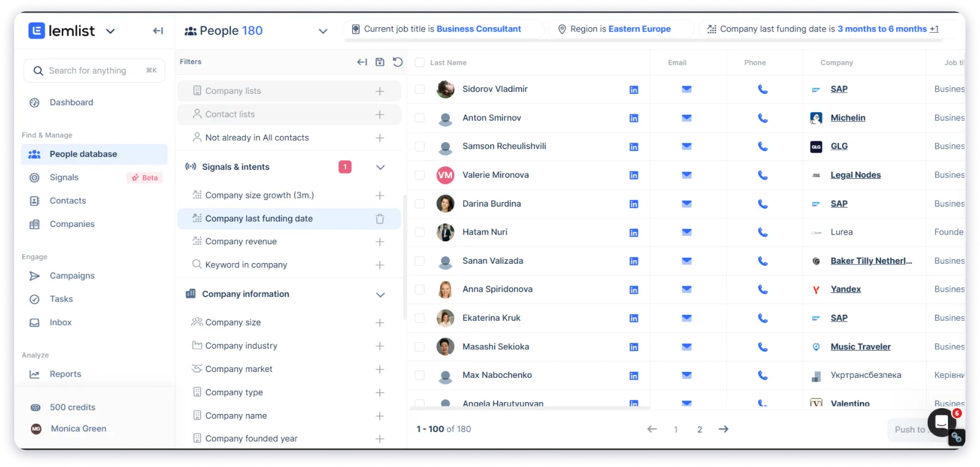Collapse the left sidebar arrow icon
This screenshot has height=467, width=980.
tap(158, 31)
